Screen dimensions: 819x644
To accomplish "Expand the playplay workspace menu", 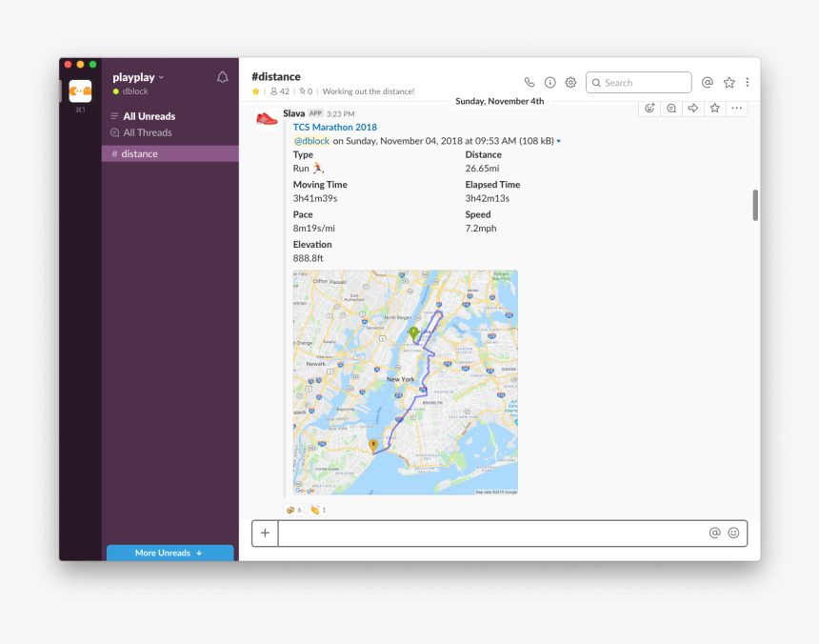I will (138, 77).
